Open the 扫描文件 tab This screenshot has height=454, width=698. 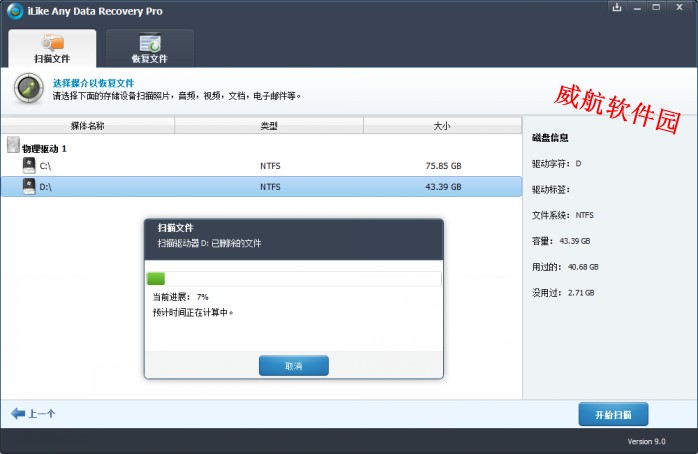point(52,49)
